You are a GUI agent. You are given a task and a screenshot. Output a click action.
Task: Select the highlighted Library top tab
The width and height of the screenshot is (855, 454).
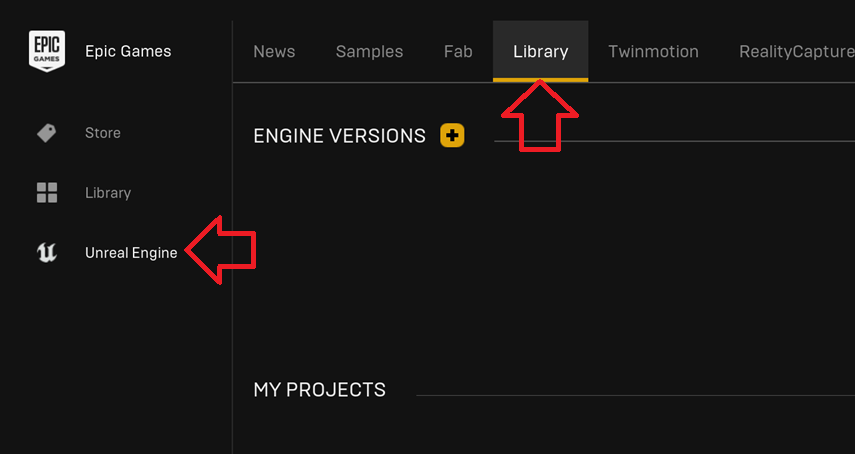click(540, 51)
